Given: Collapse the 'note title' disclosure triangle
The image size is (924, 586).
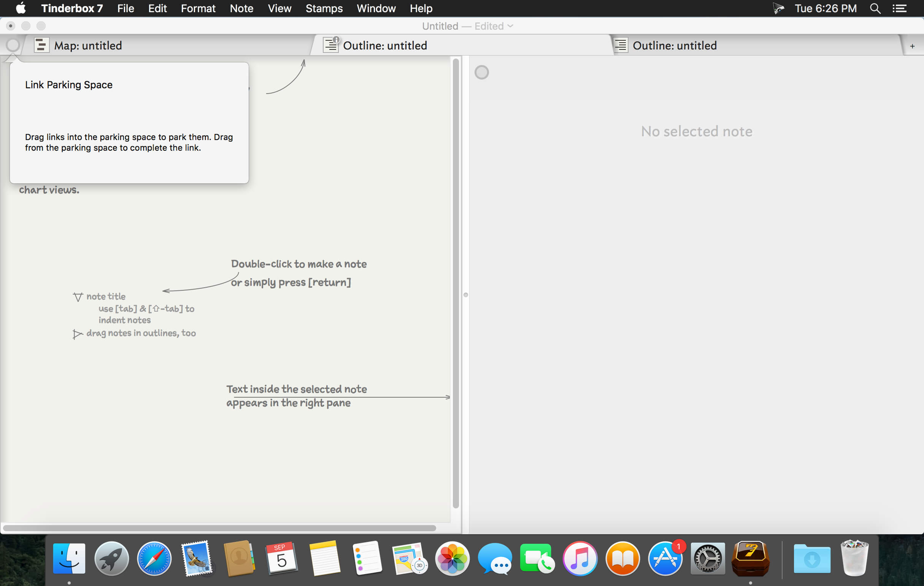Looking at the screenshot, I should coord(78,297).
